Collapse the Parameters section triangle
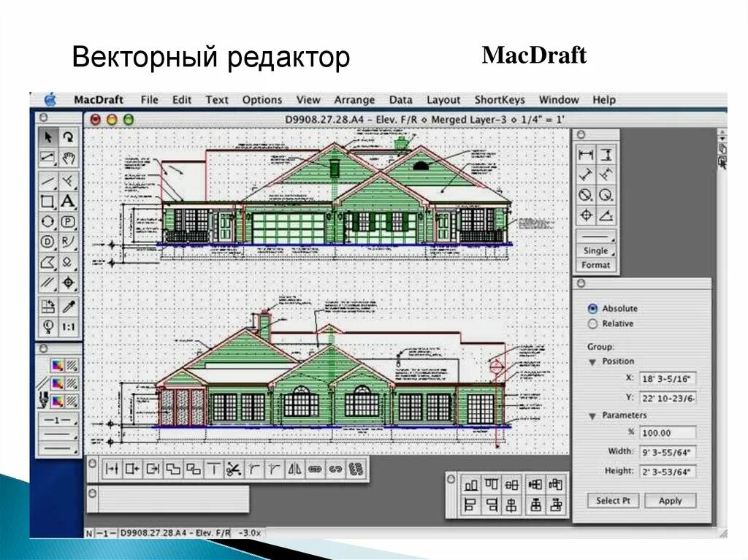Viewport: 748px width, 560px height. point(592,416)
